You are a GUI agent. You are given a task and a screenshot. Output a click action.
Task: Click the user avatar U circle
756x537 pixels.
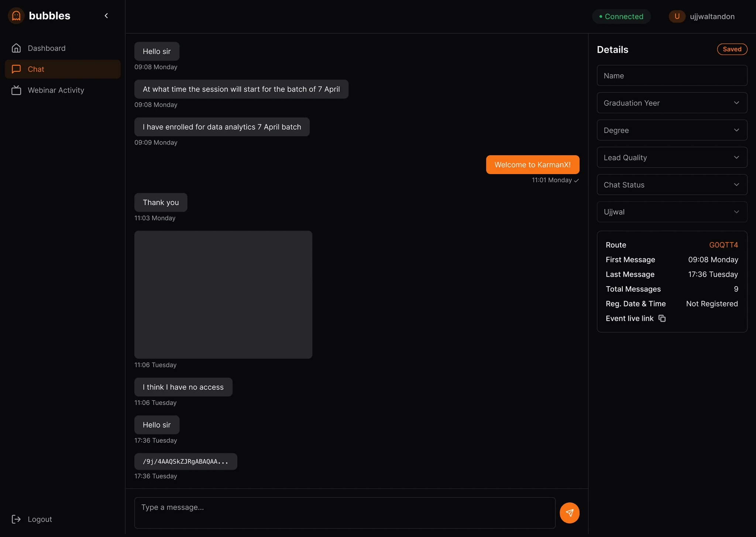[677, 16]
